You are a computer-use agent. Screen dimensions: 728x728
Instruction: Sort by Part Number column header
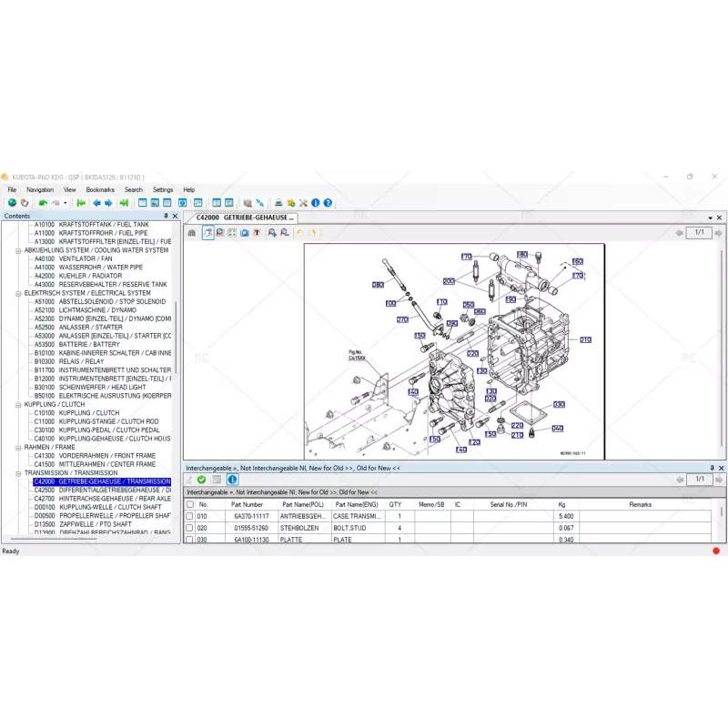point(247,504)
